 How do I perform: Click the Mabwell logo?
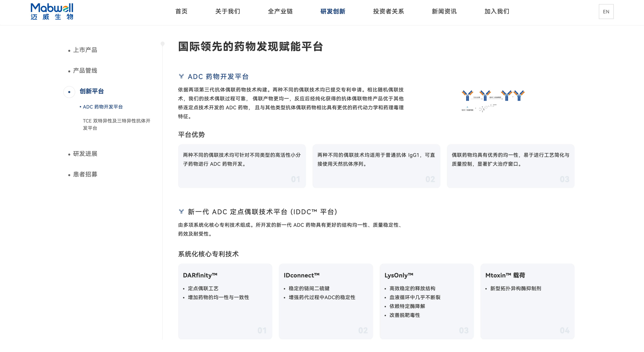(x=52, y=11)
